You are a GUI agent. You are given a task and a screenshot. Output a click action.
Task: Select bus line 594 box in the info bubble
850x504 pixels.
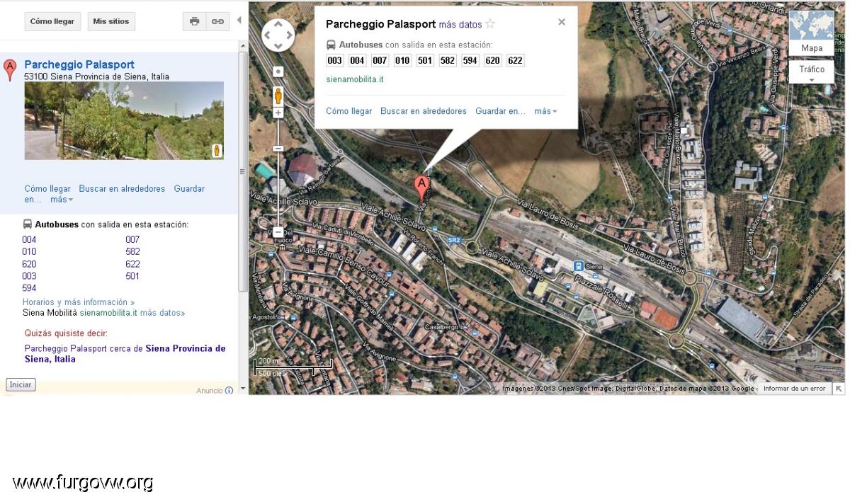click(470, 60)
